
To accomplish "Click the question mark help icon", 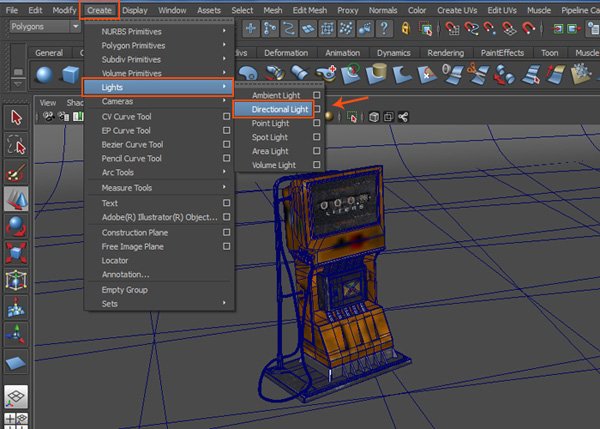I will click(384, 29).
